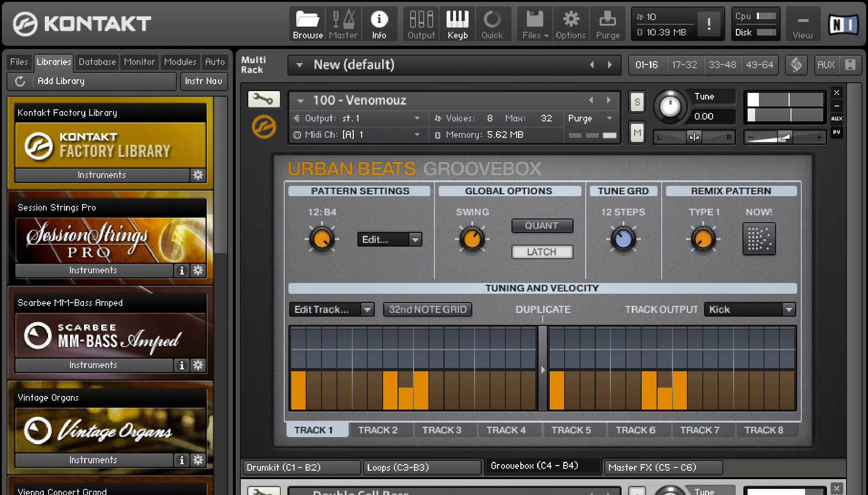Turn the SWING knob
This screenshot has height=495, width=868.
point(472,239)
